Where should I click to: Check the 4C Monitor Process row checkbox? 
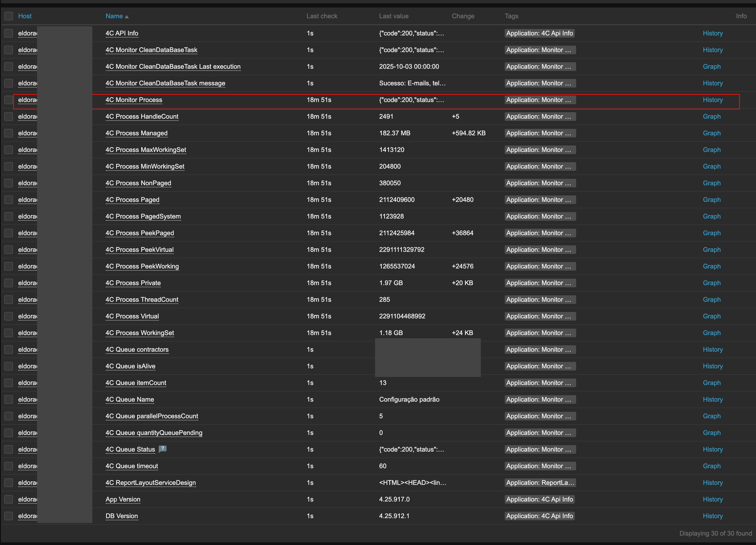9,100
